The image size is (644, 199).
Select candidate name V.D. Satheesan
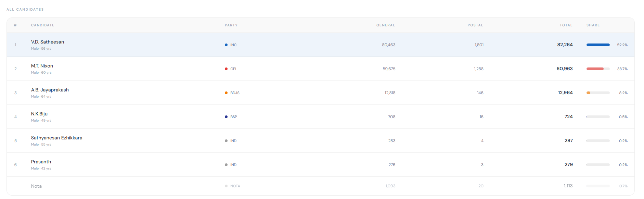tap(48, 42)
